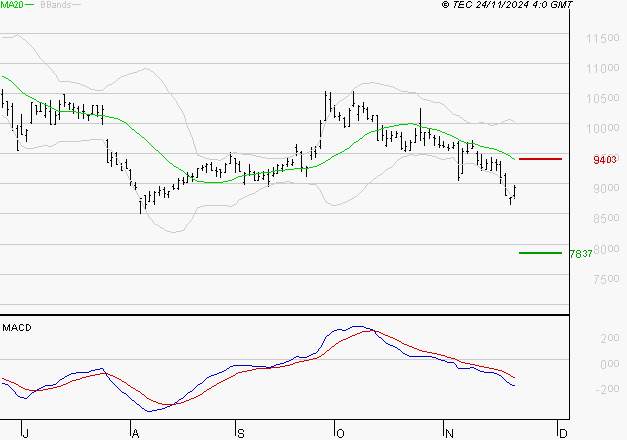627x440 pixels.
Task: Click the BBands legend label
Action: (x=56, y=4)
